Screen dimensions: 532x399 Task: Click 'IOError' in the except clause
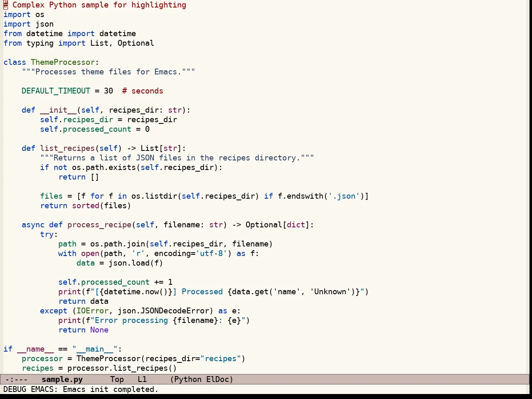[92, 311]
